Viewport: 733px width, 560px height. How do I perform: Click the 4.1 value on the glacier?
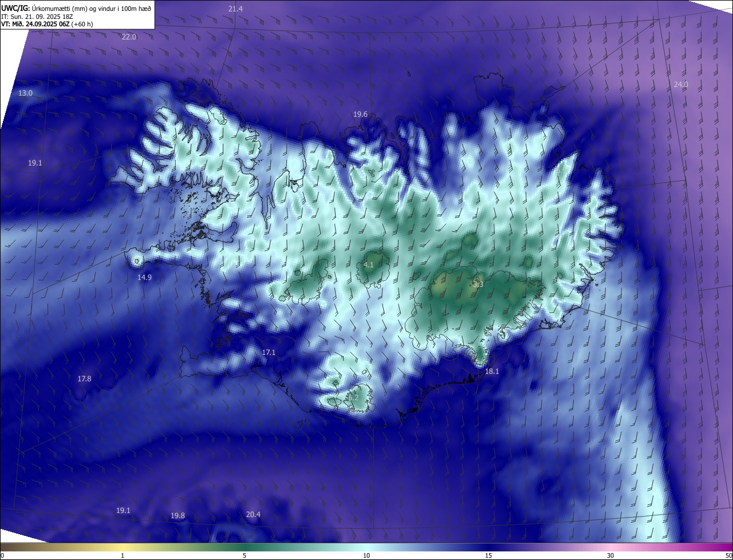(369, 265)
